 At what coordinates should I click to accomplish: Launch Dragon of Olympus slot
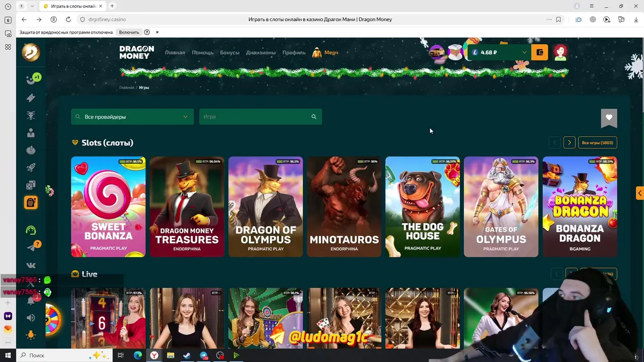click(266, 207)
